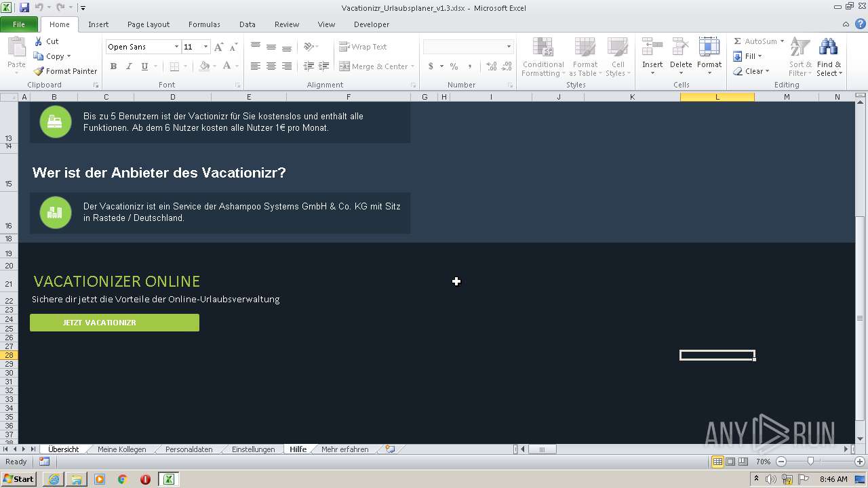The width and height of the screenshot is (868, 488).
Task: Open the font name dropdown (Open Sans)
Action: coord(176,47)
